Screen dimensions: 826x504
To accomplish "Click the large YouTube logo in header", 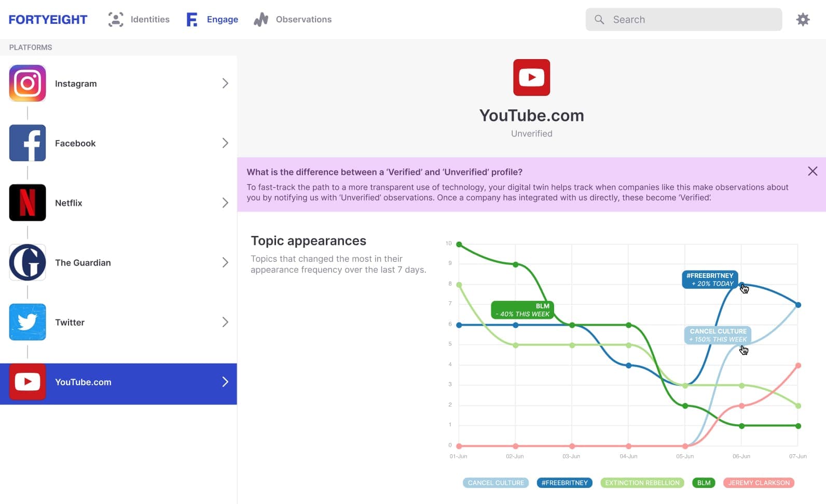I will coord(531,78).
